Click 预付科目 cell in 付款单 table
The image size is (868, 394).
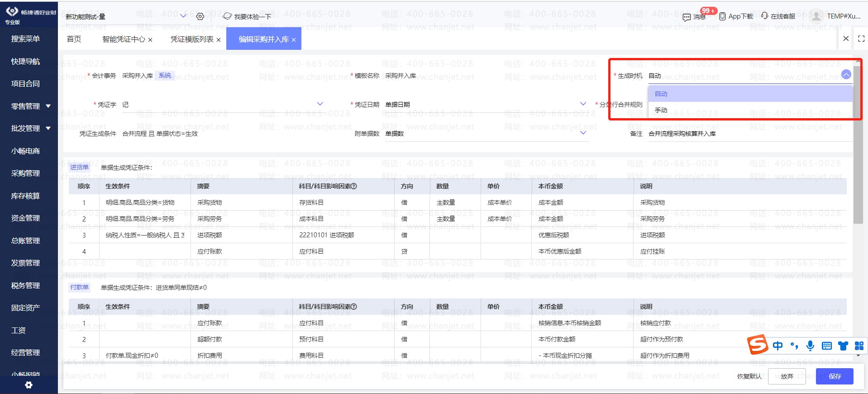pyautogui.click(x=343, y=339)
